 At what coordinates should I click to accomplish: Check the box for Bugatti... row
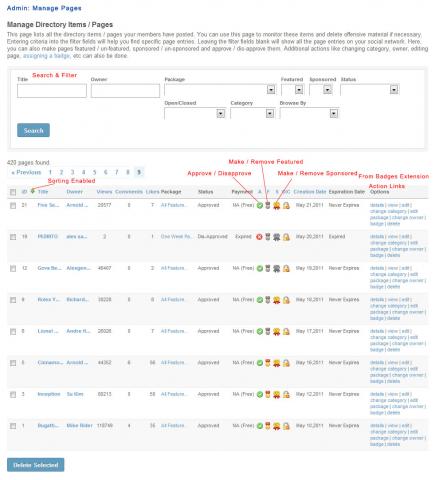[x=13, y=426]
